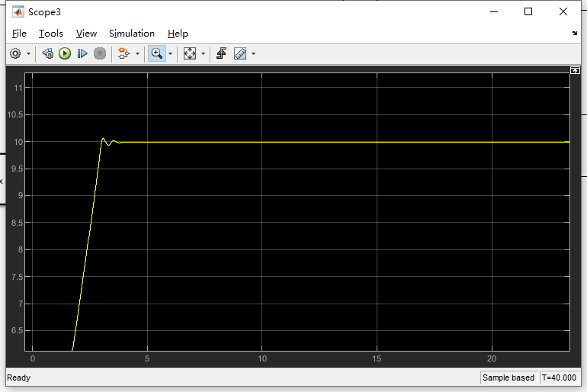Viewport: 587px width, 392px height.
Task: Open the File menu
Action: 19,34
